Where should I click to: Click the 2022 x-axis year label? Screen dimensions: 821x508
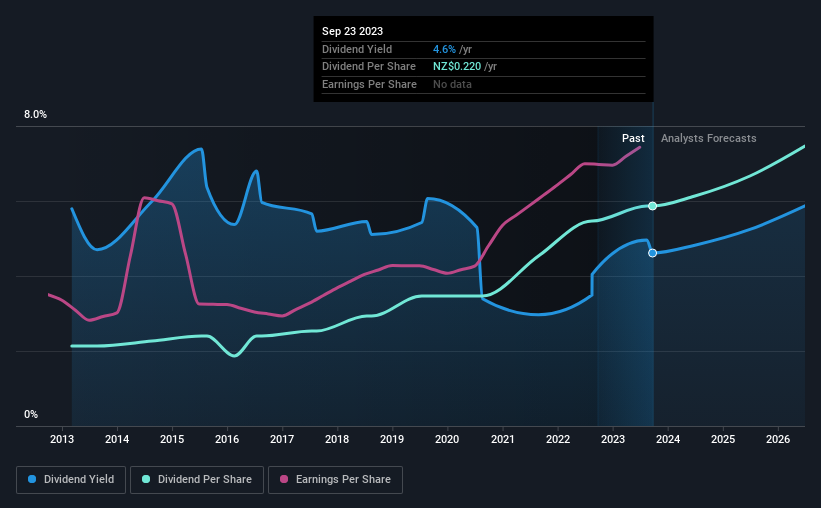(558, 439)
